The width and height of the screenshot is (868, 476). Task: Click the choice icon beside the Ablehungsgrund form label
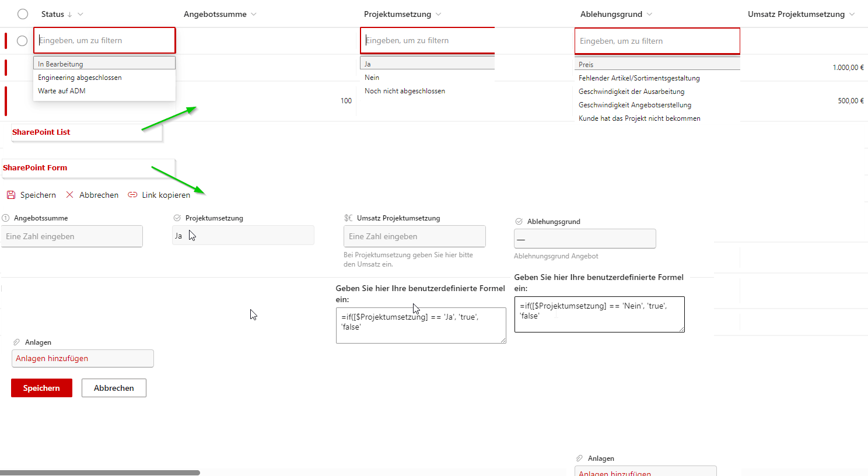(519, 222)
